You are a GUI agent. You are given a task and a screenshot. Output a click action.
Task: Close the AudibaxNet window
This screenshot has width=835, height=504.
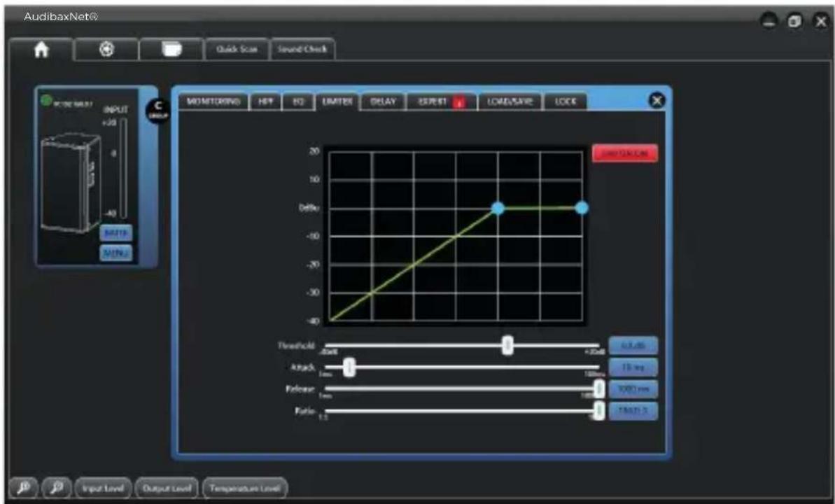pos(820,21)
